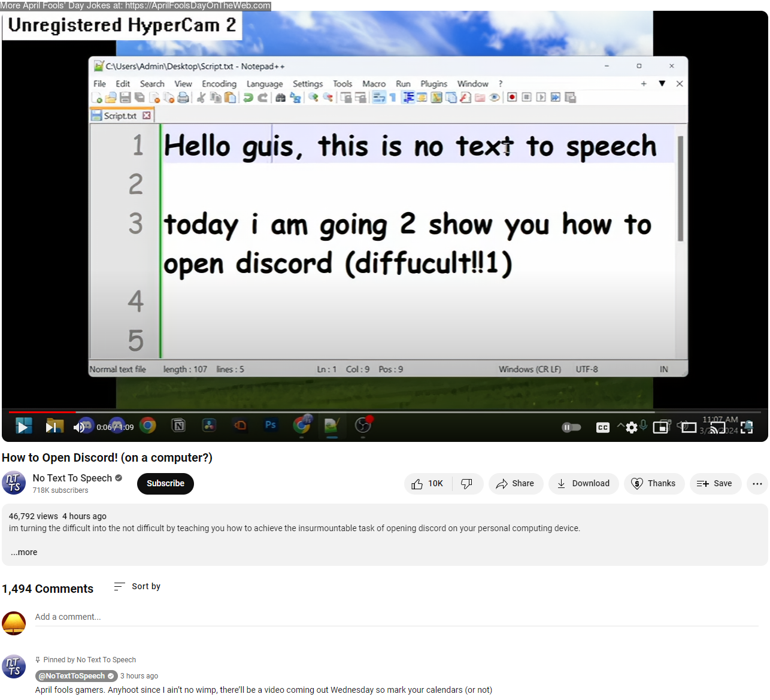The height and width of the screenshot is (700, 770).
Task: Click the '3 hours ago' comment timestamp
Action: (139, 676)
